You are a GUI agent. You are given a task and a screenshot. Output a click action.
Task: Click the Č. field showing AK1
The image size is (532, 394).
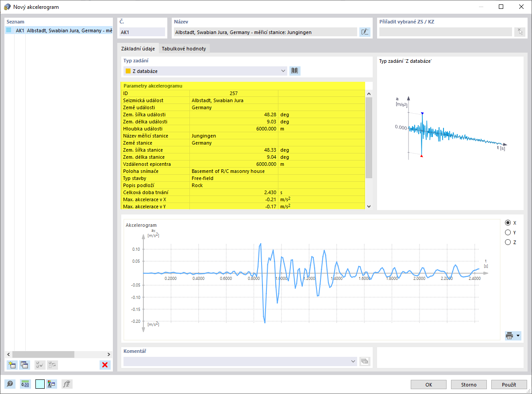[142, 32]
